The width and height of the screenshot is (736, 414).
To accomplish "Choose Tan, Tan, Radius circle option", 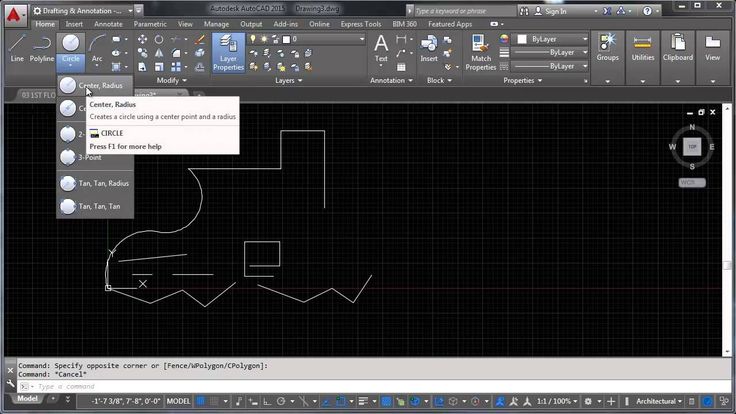I will [x=95, y=183].
